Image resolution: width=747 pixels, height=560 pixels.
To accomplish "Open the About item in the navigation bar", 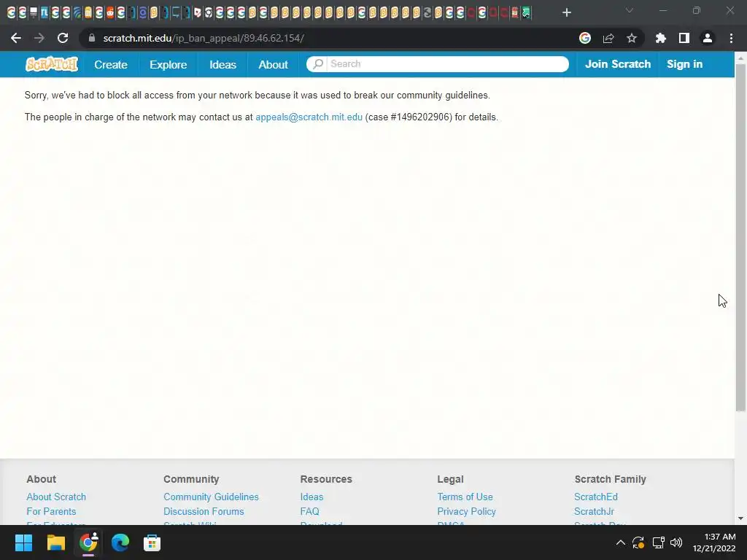I will point(273,64).
